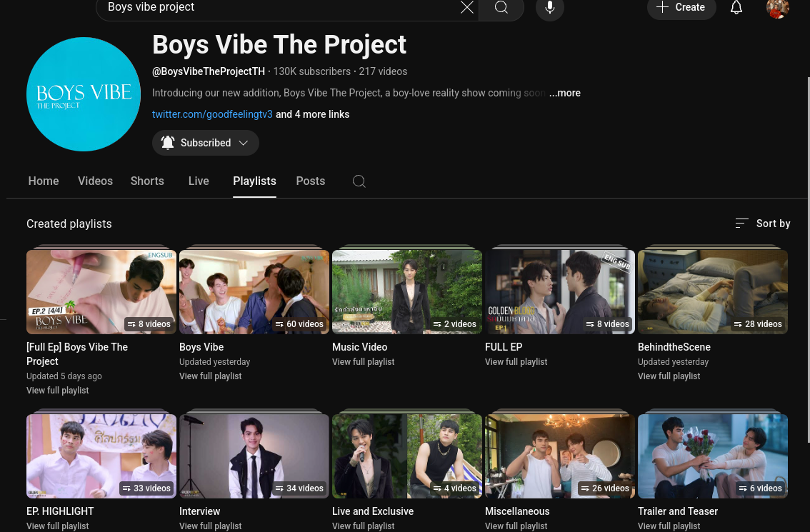Click the @BoysVibeTheProjectTH handle

point(208,71)
